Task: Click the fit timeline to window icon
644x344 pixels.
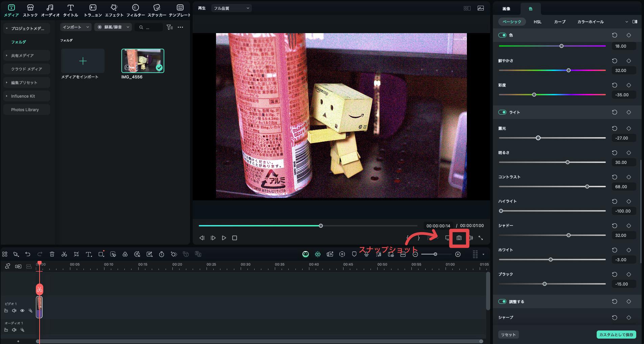Action: [403, 254]
